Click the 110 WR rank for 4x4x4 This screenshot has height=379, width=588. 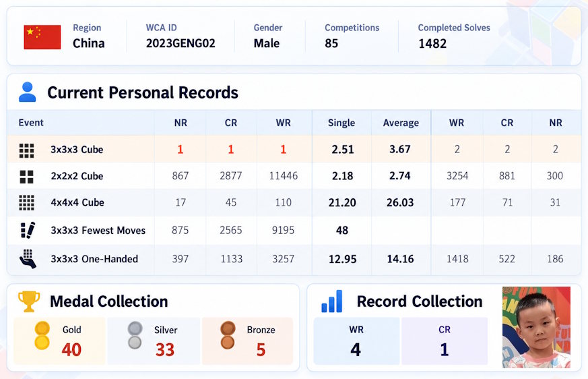click(x=283, y=202)
